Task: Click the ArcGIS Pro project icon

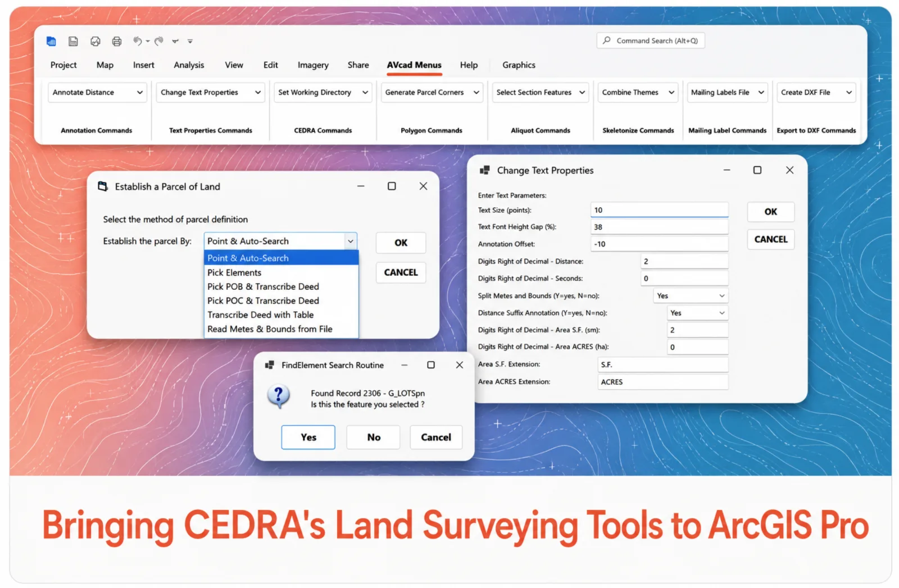Action: [x=51, y=41]
